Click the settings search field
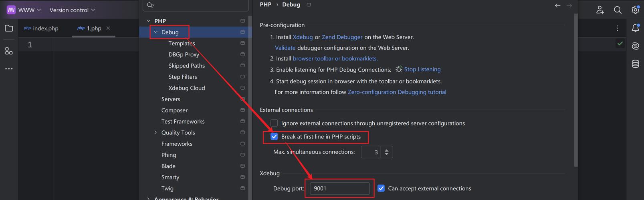The height and width of the screenshot is (200, 644). (x=196, y=5)
